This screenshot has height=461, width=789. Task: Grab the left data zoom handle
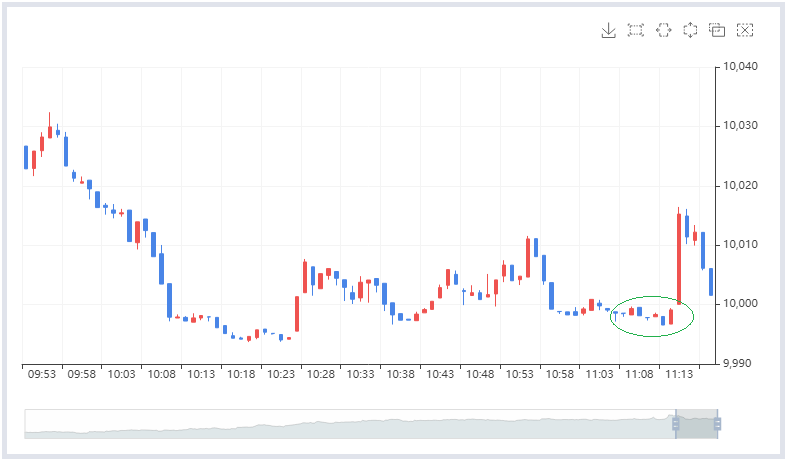click(x=676, y=424)
